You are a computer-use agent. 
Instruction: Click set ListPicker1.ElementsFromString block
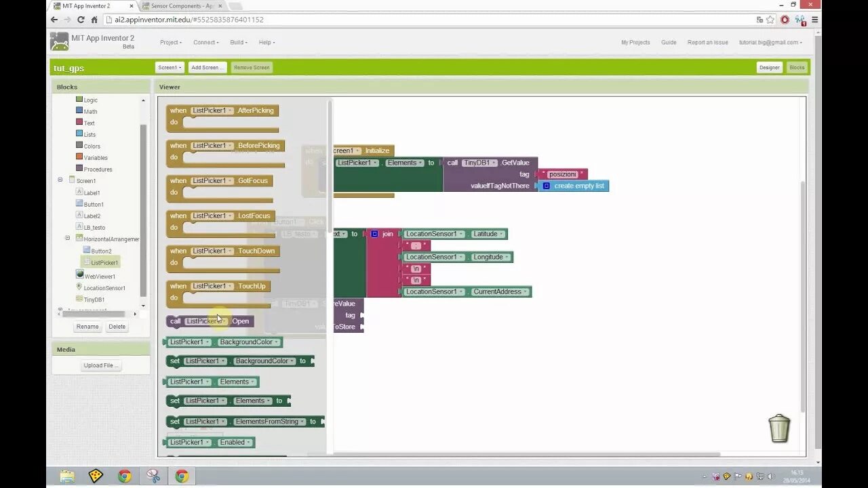(x=245, y=422)
